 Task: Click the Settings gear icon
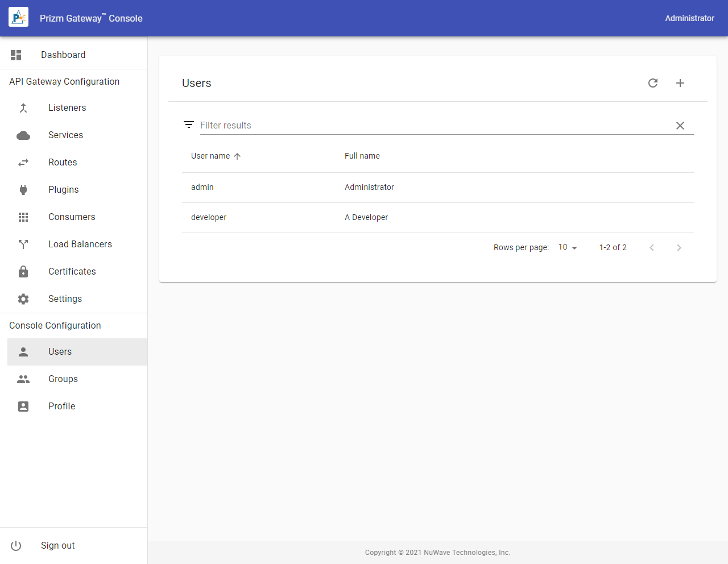point(23,299)
